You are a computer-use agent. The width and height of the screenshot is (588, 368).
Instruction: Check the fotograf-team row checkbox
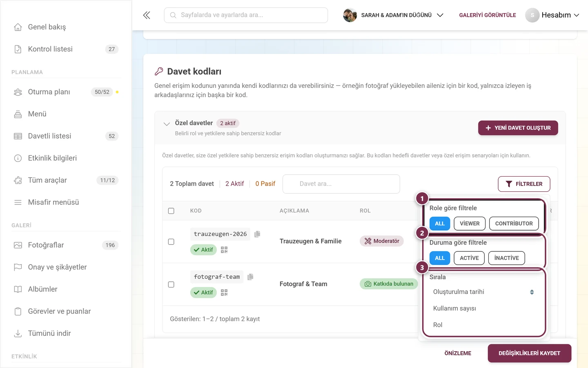(171, 285)
